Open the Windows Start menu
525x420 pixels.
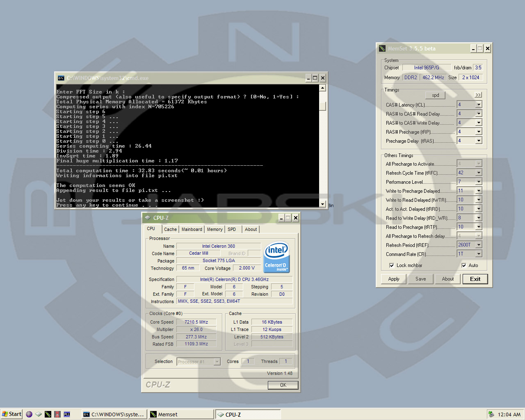11,414
